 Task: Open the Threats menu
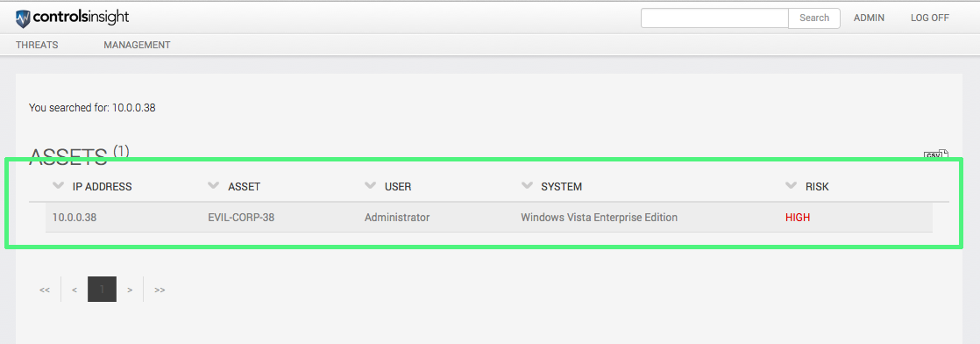[x=37, y=45]
